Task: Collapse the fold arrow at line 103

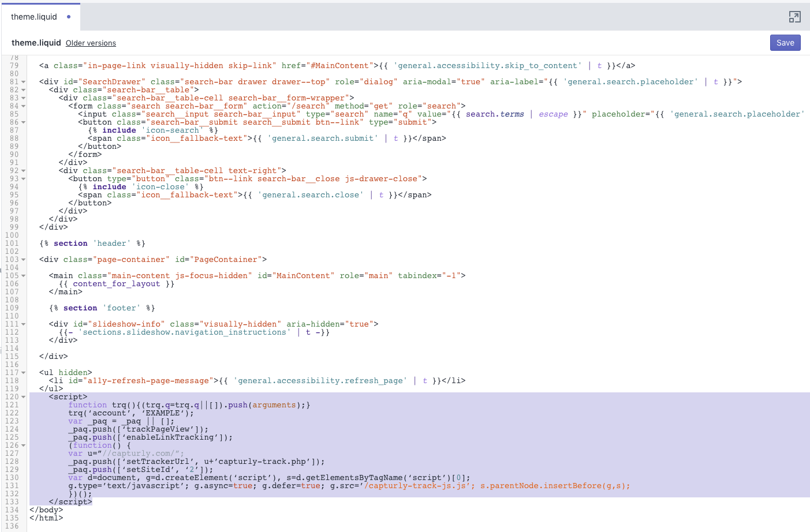Action: point(24,260)
